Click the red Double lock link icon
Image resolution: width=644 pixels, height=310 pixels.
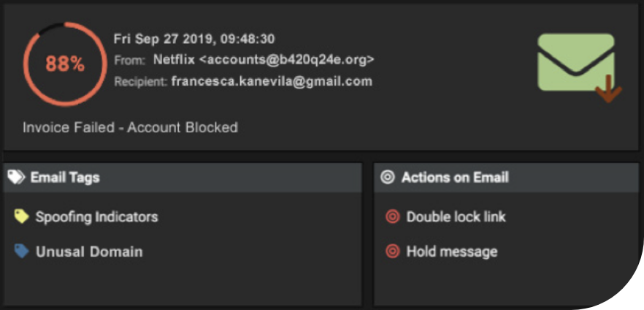(393, 216)
